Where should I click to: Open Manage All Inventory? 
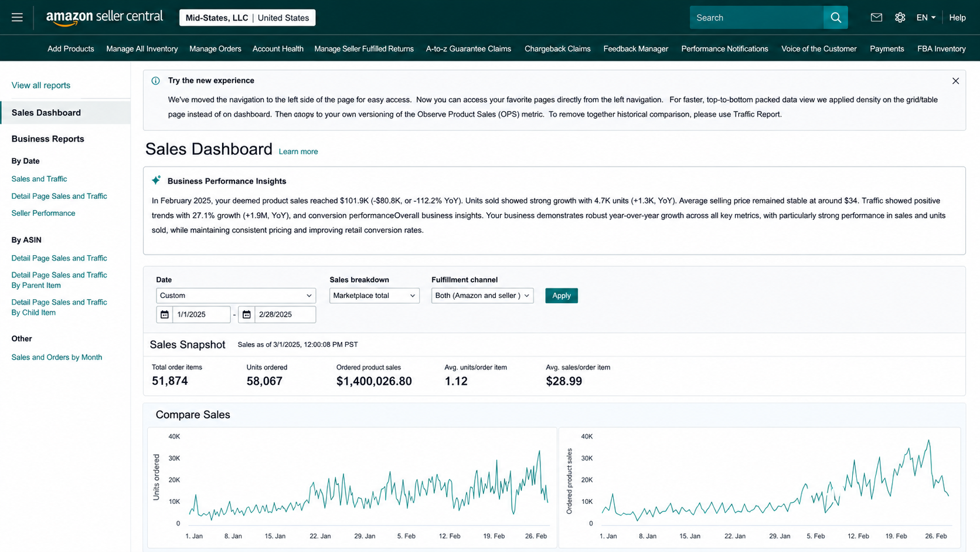coord(142,49)
